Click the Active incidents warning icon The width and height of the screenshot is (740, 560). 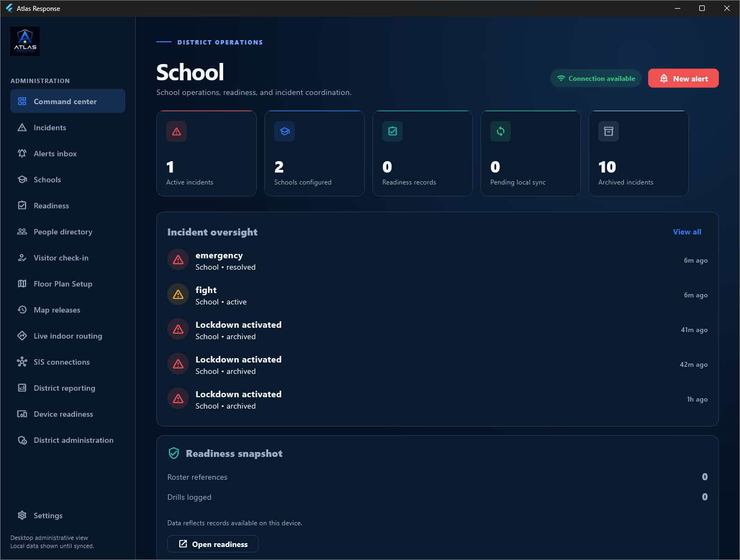(x=176, y=131)
